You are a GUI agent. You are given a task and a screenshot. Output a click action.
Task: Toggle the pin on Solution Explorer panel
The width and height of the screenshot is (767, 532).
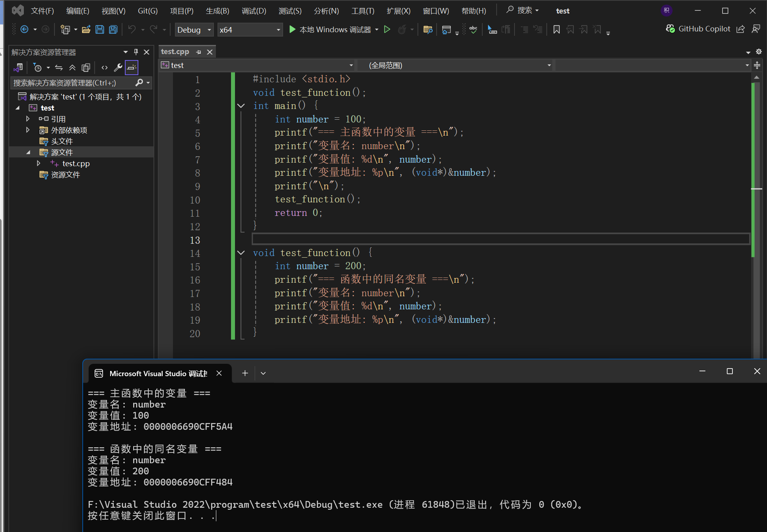click(x=136, y=52)
